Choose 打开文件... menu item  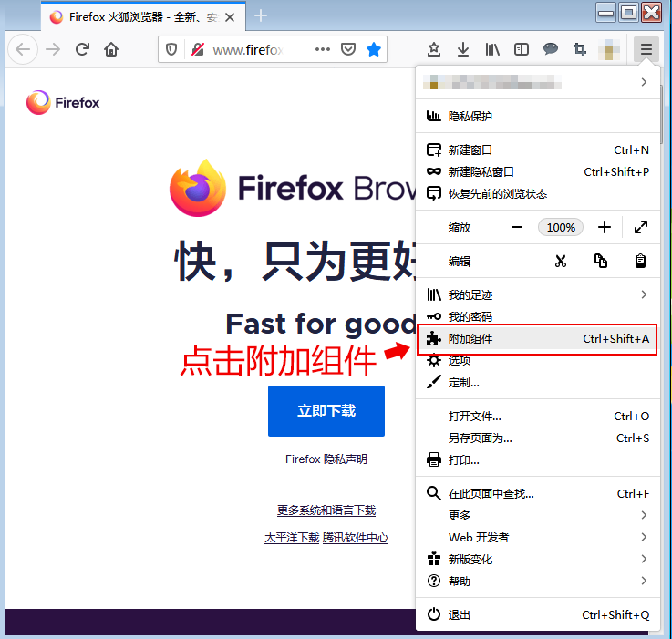537,417
